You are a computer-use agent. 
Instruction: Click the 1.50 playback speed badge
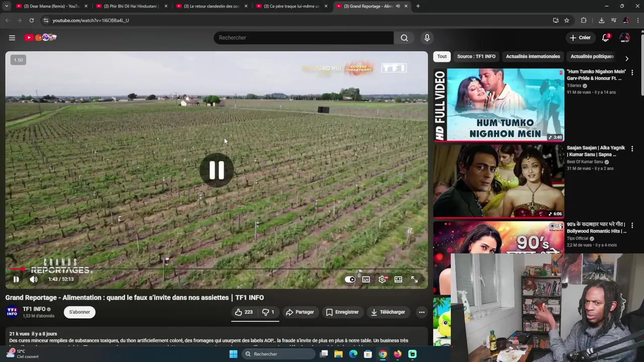coord(18,60)
